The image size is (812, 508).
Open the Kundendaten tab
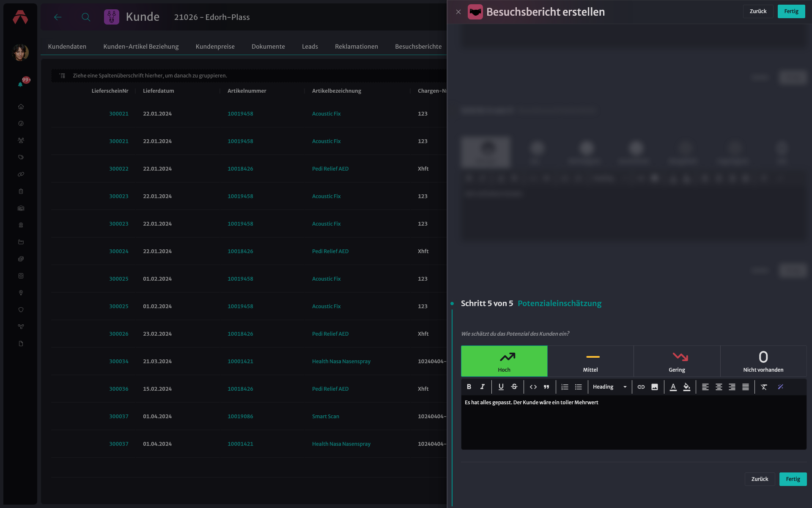[67, 47]
